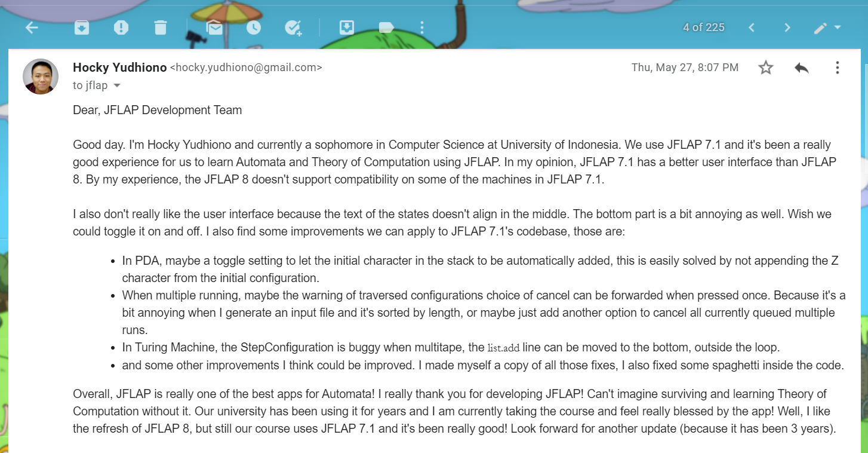Image resolution: width=868 pixels, height=453 pixels.
Task: Go back to the inbox list
Action: point(32,27)
